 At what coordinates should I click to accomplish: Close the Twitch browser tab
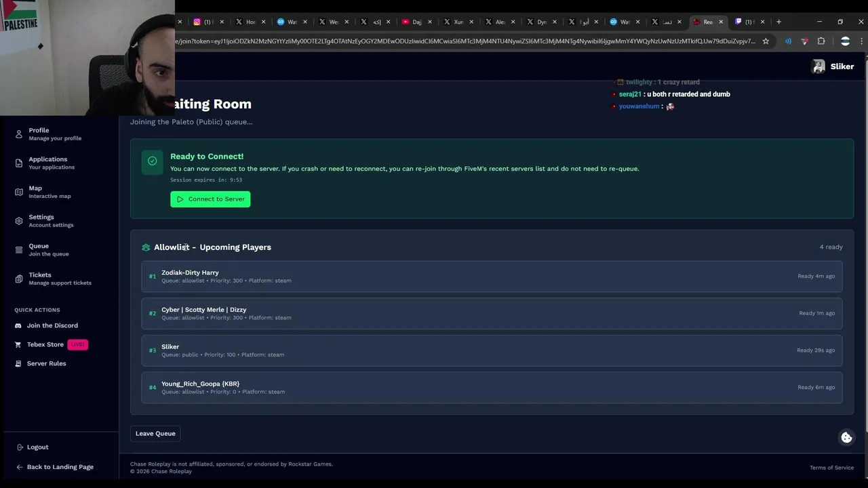click(x=762, y=22)
